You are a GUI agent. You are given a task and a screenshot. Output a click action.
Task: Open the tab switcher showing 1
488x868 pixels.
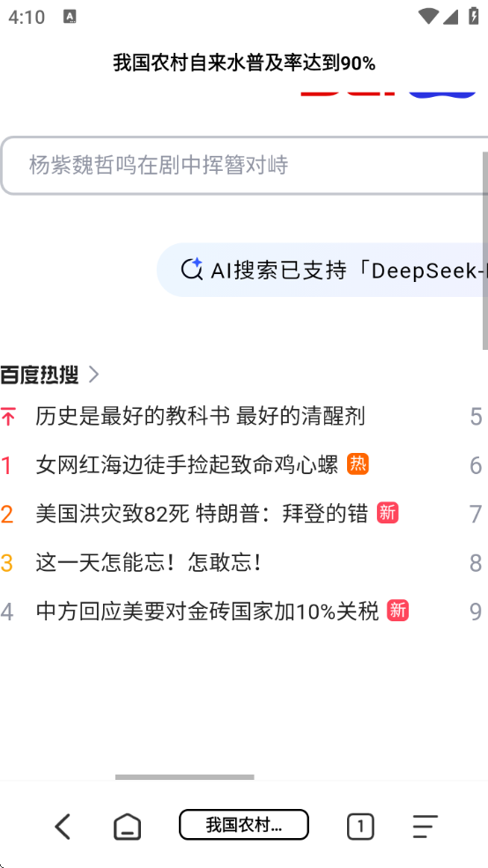pos(361,827)
